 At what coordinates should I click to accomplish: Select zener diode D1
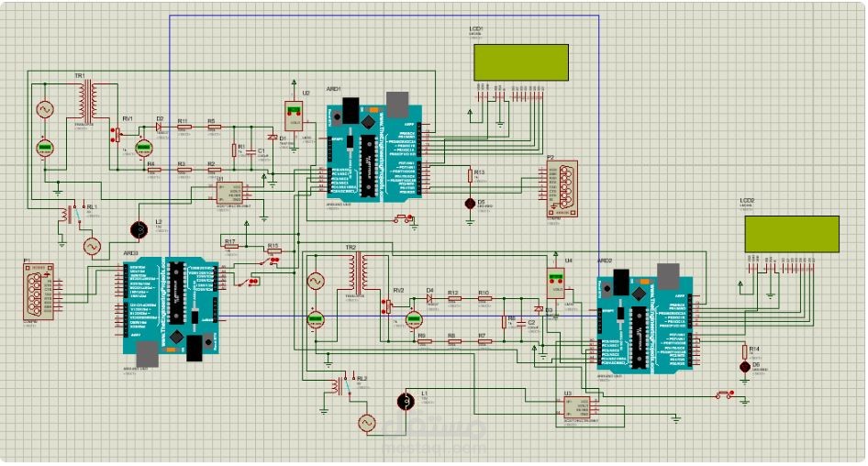(272, 137)
